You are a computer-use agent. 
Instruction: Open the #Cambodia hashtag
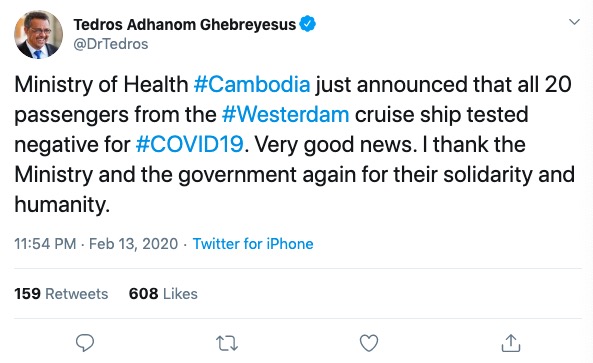(x=252, y=84)
